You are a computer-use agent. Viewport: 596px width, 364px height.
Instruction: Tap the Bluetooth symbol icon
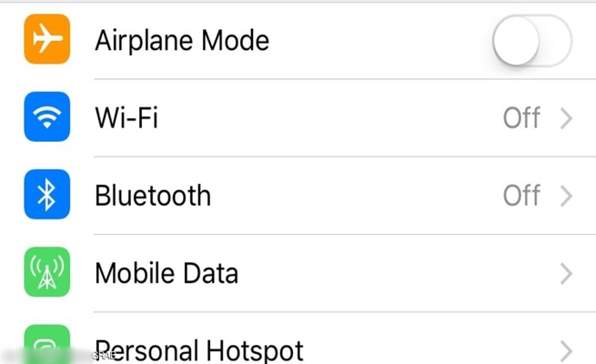45,196
